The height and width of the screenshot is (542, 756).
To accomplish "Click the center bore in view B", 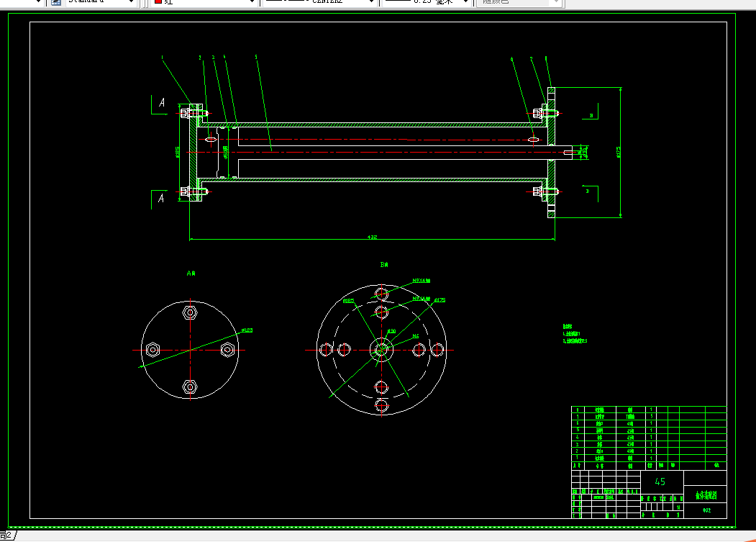I will pyautogui.click(x=381, y=350).
